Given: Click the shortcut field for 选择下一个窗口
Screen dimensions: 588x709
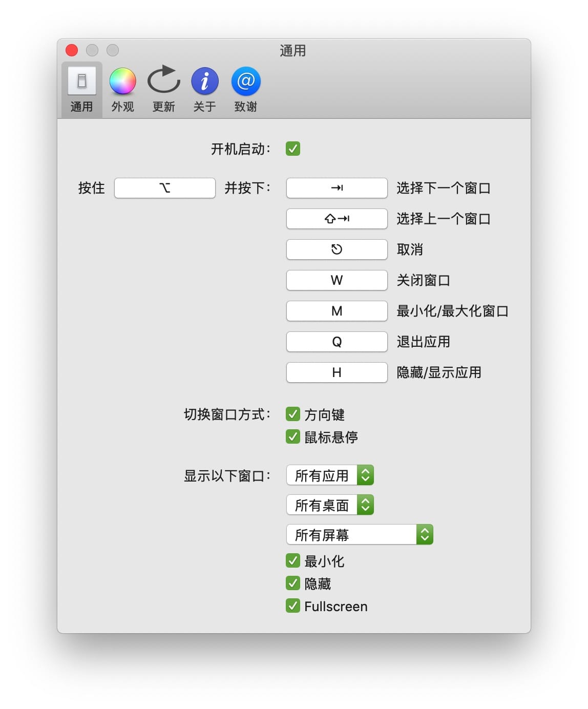Looking at the screenshot, I should [337, 188].
